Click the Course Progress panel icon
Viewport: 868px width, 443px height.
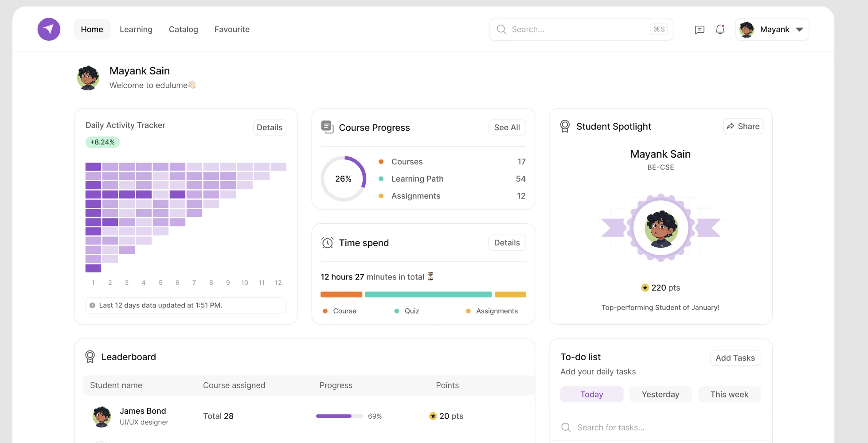click(327, 127)
